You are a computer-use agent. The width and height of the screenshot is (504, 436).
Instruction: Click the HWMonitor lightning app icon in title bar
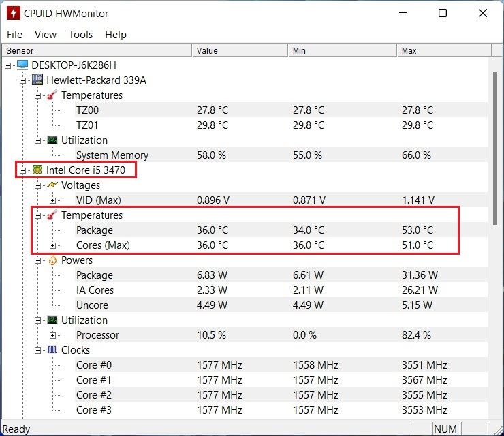(x=13, y=13)
